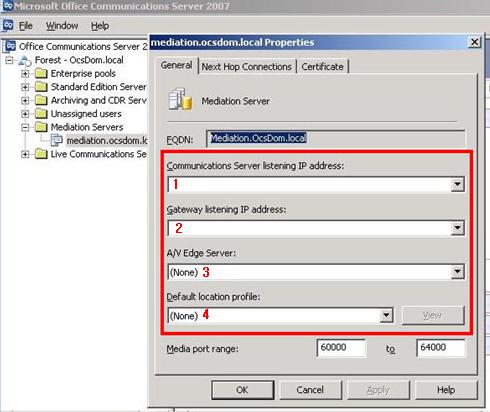Open the Help menu
Screen dimensions: 490x412
(x=100, y=26)
